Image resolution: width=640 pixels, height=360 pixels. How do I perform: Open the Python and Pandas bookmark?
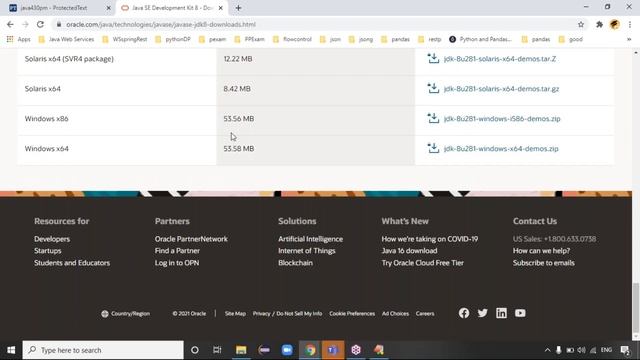coord(480,39)
